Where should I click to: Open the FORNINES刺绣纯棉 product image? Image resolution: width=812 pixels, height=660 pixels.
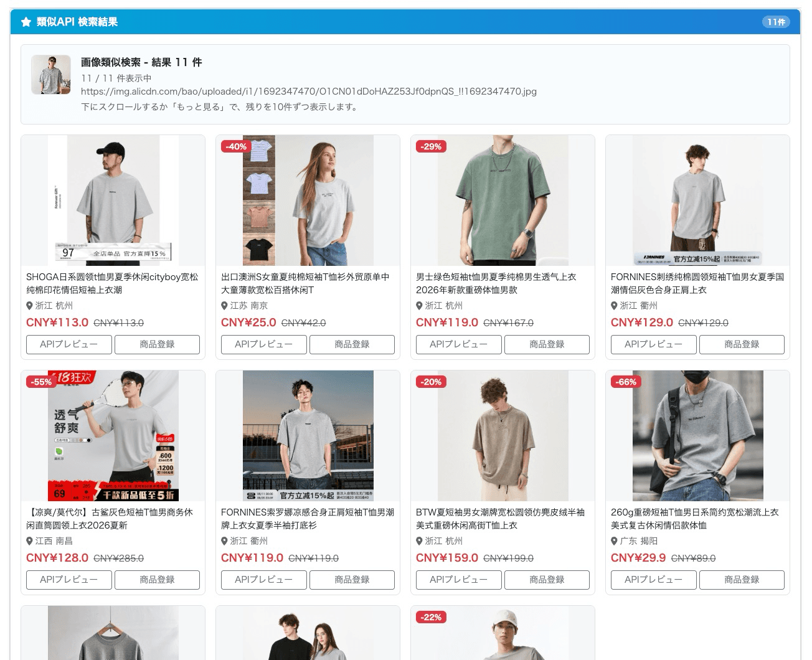(697, 200)
